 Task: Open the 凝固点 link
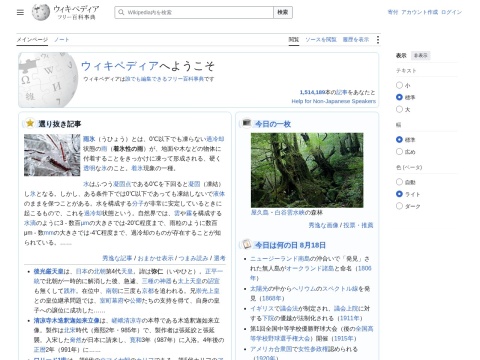(x=122, y=184)
